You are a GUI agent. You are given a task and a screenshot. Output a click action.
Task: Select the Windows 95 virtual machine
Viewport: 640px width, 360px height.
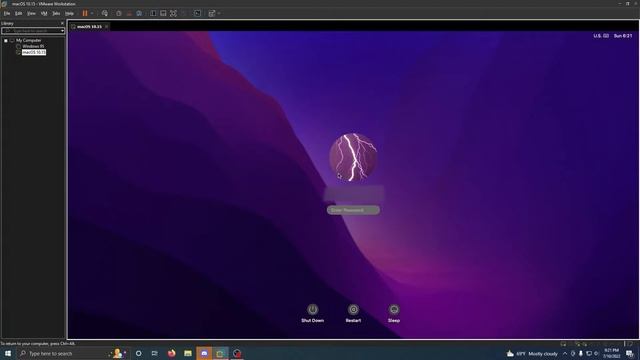pos(33,47)
